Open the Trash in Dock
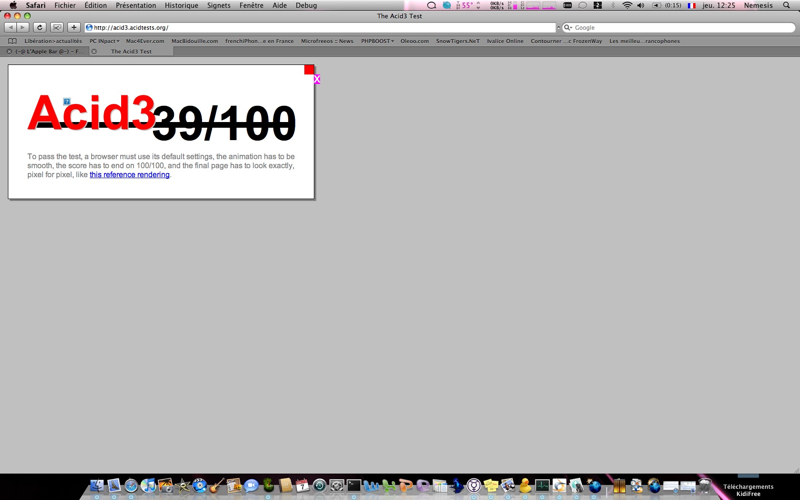The image size is (800, 500). point(705,485)
